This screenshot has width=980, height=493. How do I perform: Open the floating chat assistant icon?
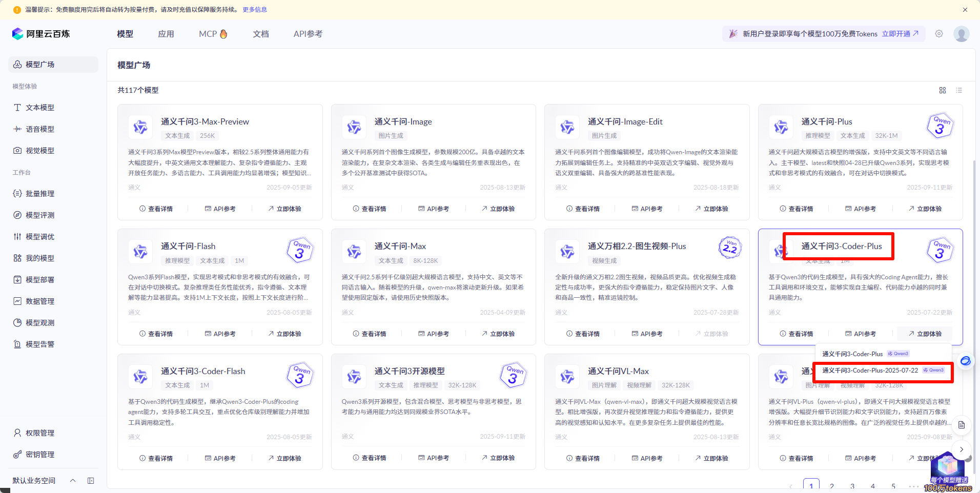(965, 361)
